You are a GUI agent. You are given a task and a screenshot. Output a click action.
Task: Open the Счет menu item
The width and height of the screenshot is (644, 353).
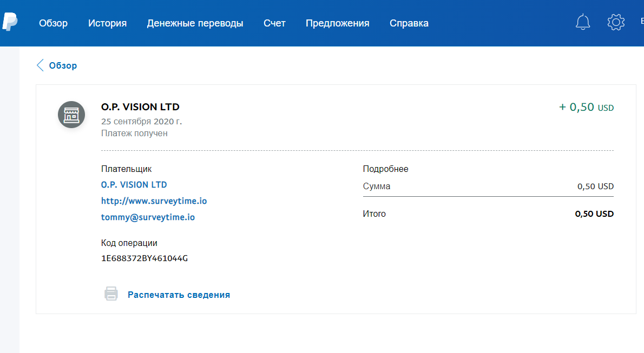coord(274,23)
